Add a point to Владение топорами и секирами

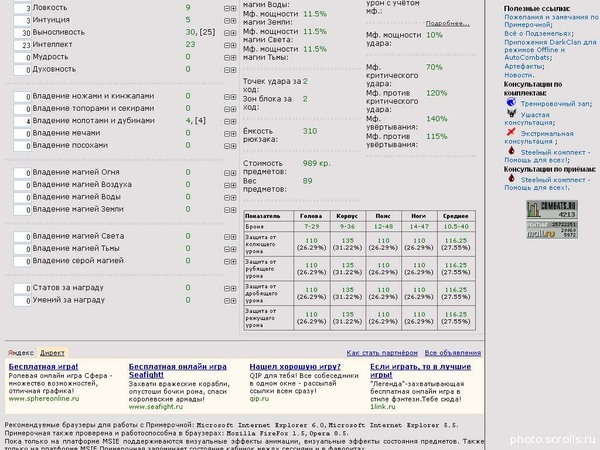(x=233, y=109)
